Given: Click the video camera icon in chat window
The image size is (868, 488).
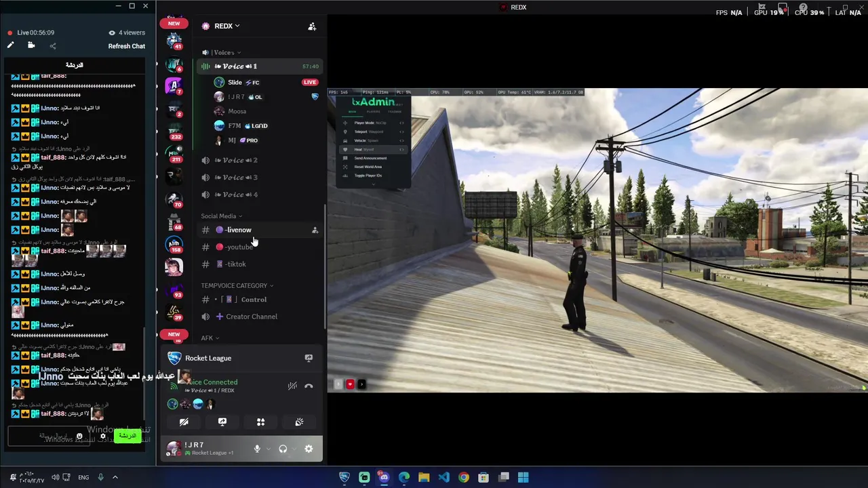Looking at the screenshot, I should (31, 45).
